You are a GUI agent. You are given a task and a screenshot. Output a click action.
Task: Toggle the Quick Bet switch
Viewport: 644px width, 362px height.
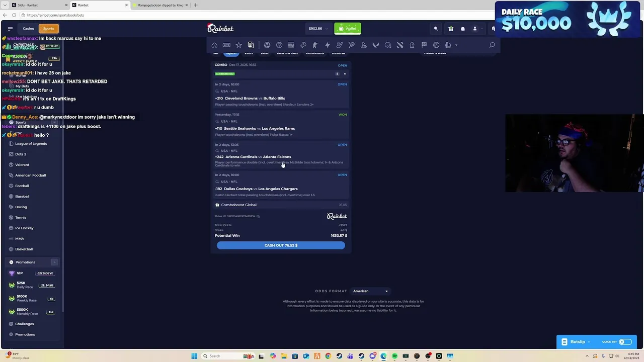coord(624,342)
